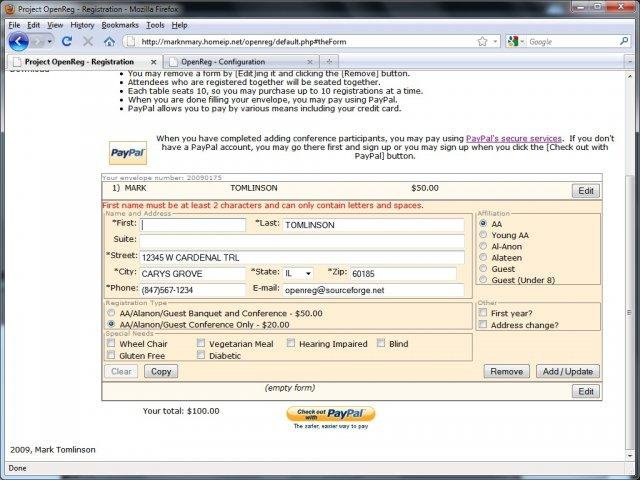Select Al-Anon affiliation
The height and width of the screenshot is (480, 640).
click(x=483, y=246)
